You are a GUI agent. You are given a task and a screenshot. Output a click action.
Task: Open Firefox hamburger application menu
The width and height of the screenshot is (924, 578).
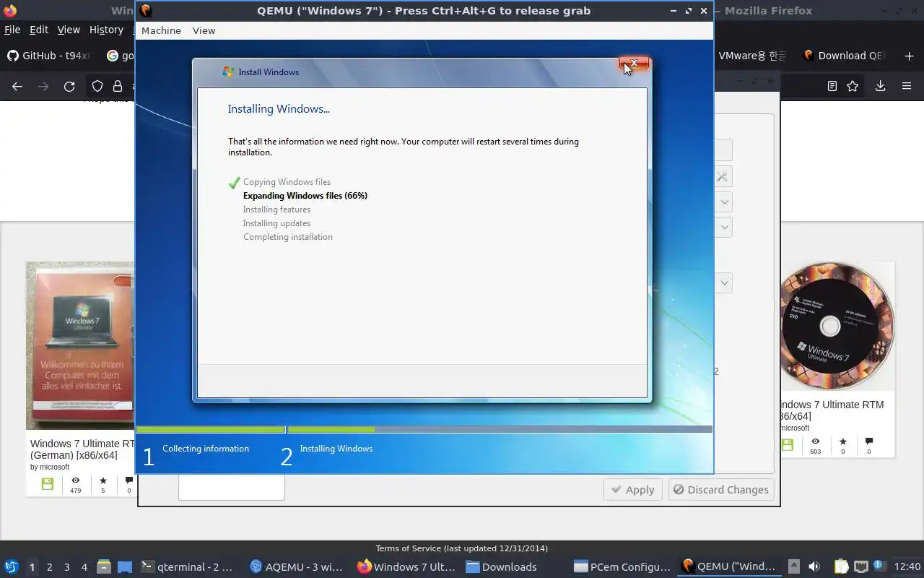coord(907,87)
